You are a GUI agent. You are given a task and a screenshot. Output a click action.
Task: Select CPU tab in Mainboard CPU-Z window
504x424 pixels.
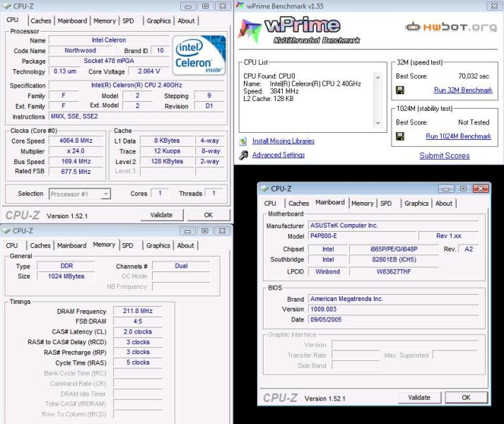pyautogui.click(x=270, y=204)
